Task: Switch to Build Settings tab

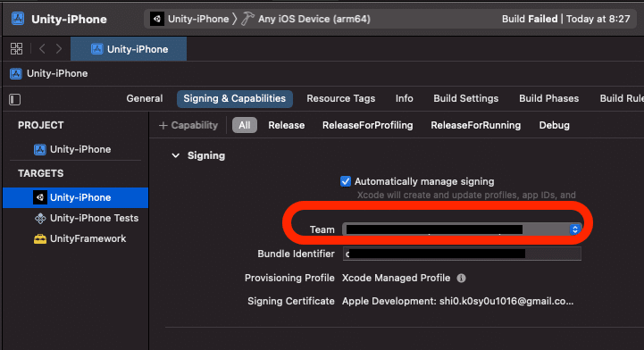Action: click(465, 98)
